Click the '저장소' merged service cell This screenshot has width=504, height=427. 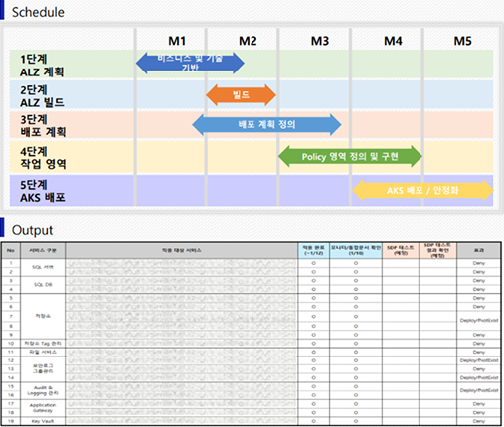[x=43, y=316]
